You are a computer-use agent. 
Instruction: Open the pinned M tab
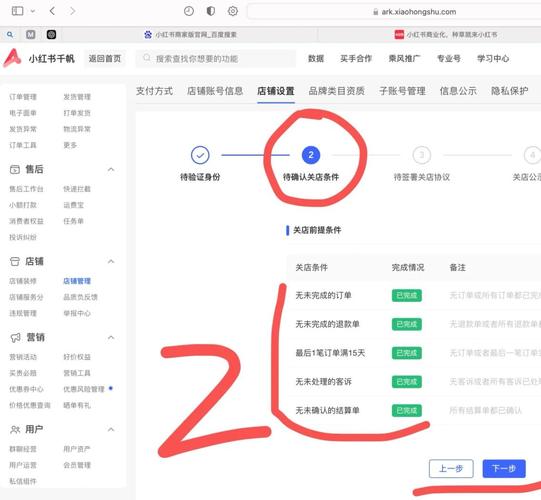pyautogui.click(x=31, y=35)
